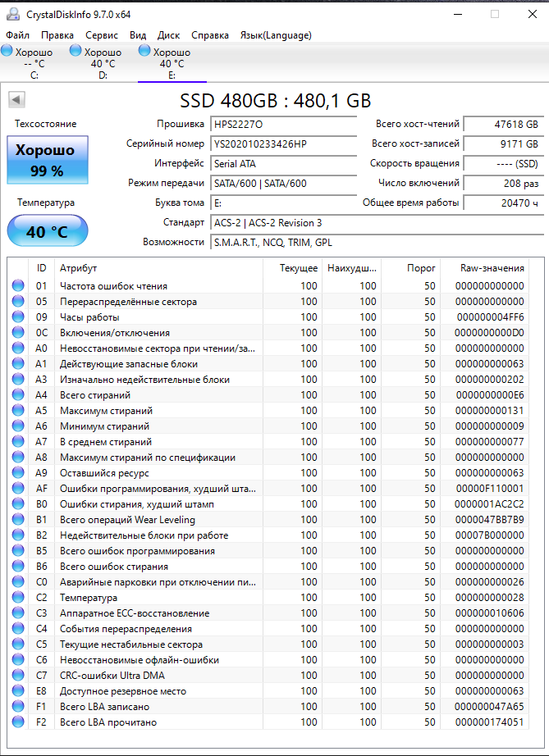Open the Диск menu
The image size is (549, 756).
click(x=168, y=35)
